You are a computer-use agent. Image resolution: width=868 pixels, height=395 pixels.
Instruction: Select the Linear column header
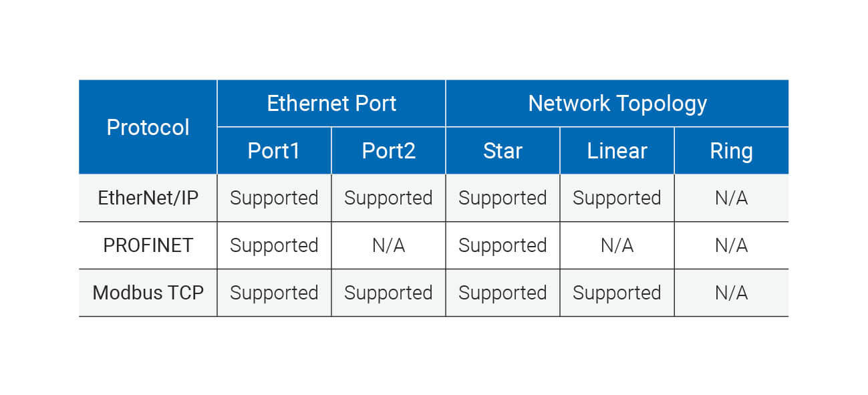(617, 150)
